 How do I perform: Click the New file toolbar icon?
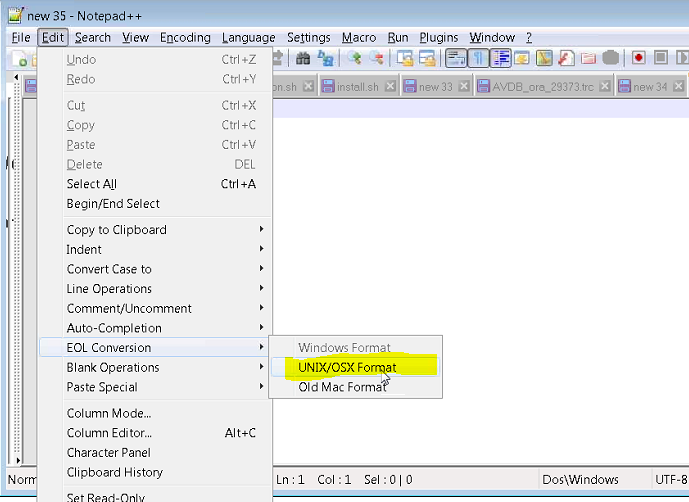coord(18,60)
